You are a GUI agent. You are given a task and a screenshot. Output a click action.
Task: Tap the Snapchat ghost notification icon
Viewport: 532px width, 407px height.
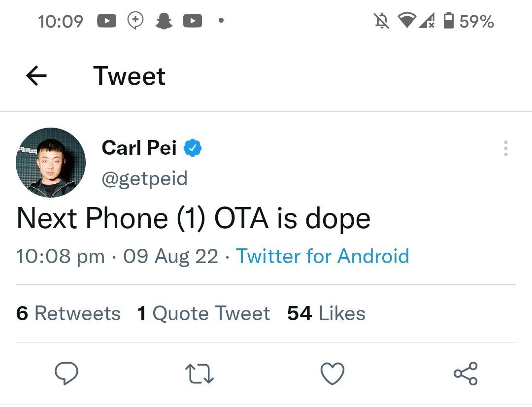coord(164,21)
